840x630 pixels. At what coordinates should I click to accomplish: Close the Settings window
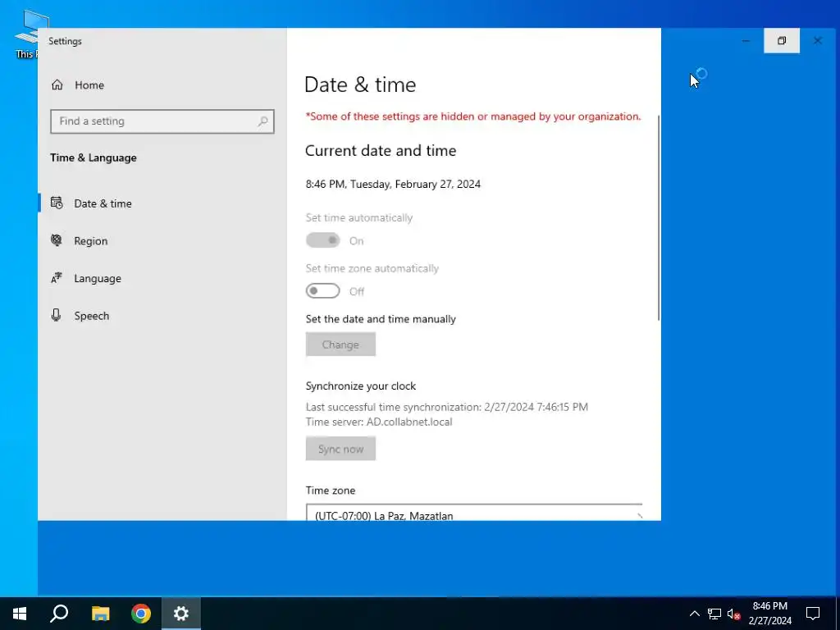[818, 41]
